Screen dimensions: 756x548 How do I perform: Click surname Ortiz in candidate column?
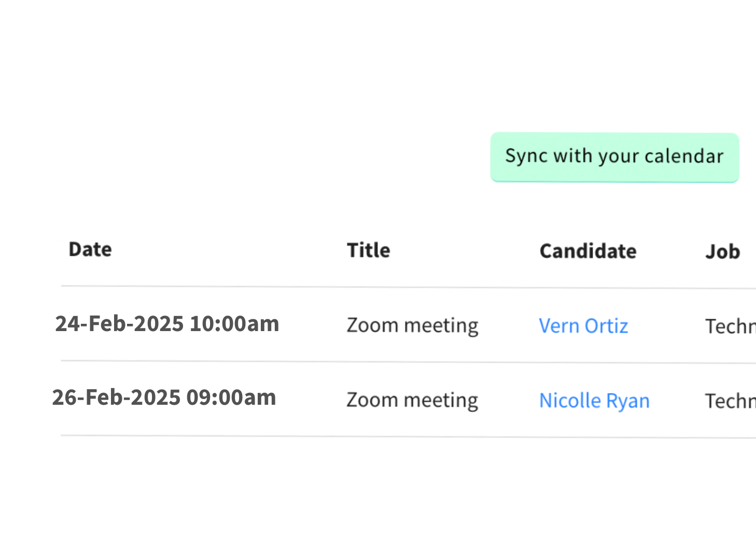[606, 326]
